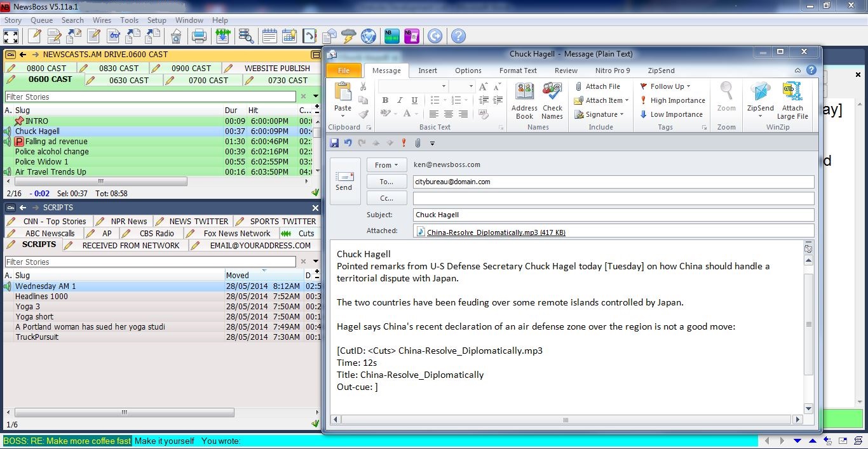
Task: Open the font name combo box
Action: click(413, 86)
